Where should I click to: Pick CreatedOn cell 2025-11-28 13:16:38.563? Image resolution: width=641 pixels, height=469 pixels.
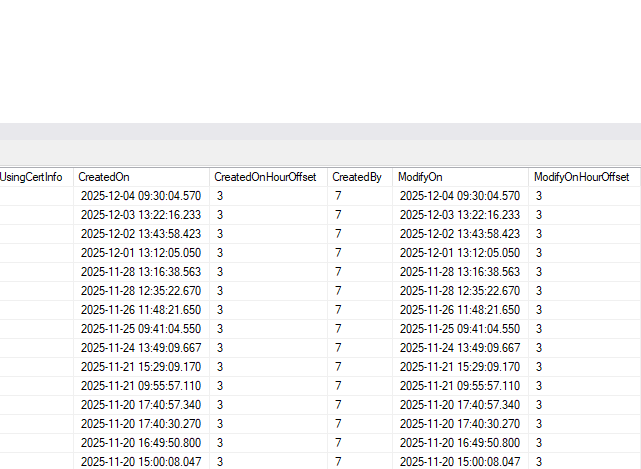[x=141, y=272]
